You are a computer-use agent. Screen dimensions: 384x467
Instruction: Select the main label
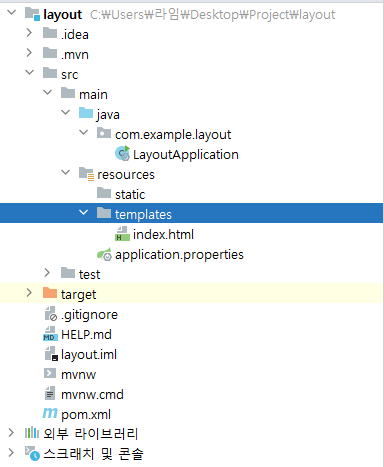[93, 94]
